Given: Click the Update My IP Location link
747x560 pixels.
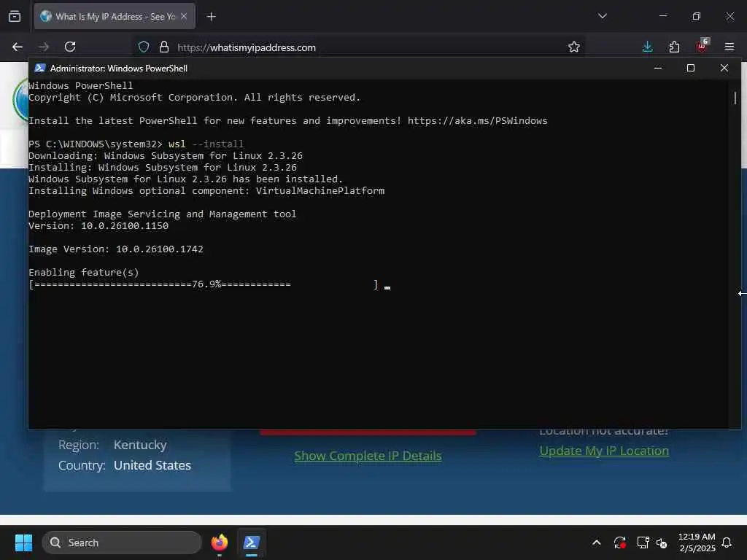Looking at the screenshot, I should (604, 451).
